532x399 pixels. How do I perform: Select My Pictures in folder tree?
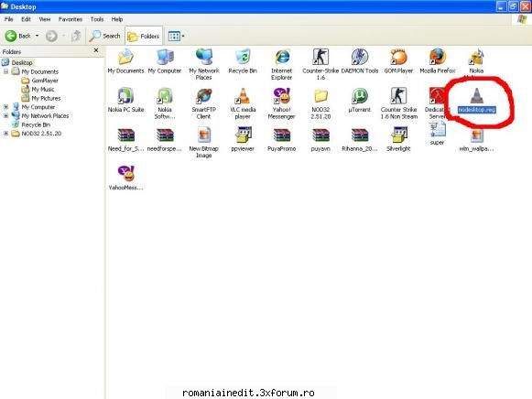click(46, 98)
